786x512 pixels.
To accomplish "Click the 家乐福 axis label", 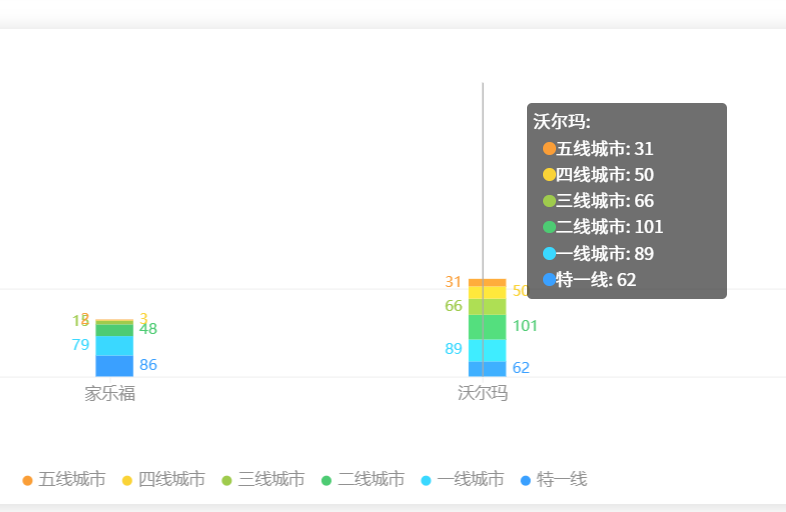I will [110, 394].
